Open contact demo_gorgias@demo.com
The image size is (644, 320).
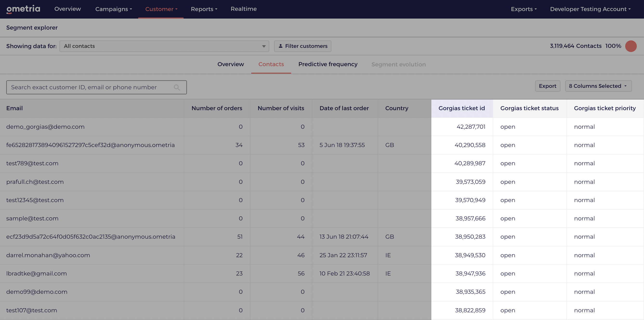pos(45,127)
